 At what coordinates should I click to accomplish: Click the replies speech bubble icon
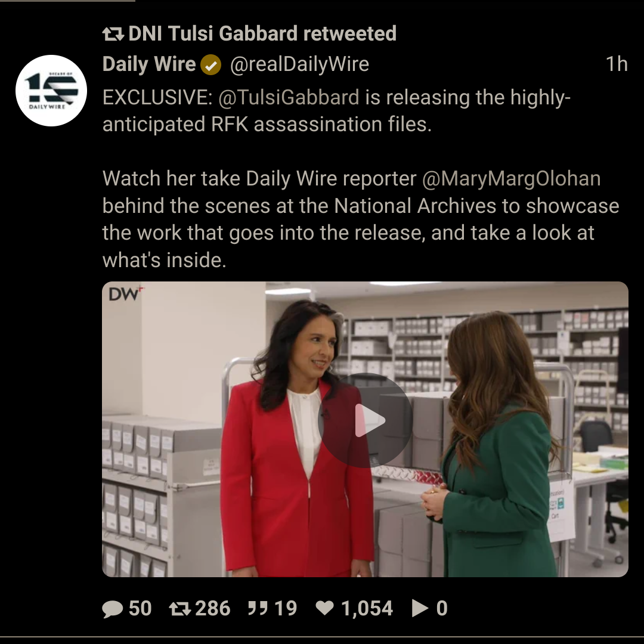112,609
